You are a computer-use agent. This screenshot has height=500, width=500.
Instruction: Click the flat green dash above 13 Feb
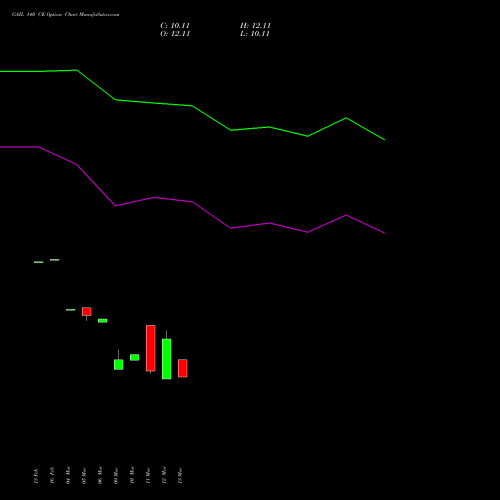[39, 262]
